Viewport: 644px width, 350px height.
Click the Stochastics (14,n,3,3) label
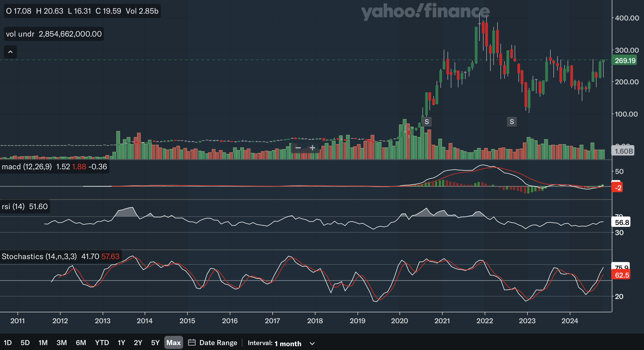click(x=39, y=256)
